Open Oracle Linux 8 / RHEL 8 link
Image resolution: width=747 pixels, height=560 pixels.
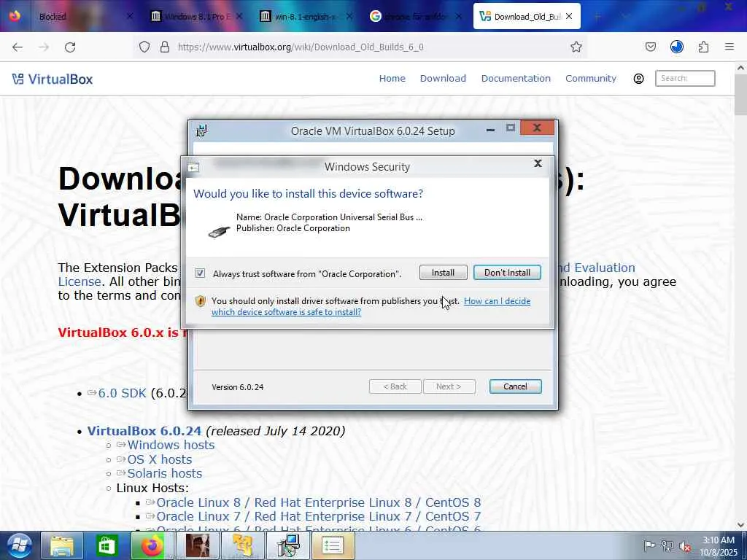click(x=318, y=502)
